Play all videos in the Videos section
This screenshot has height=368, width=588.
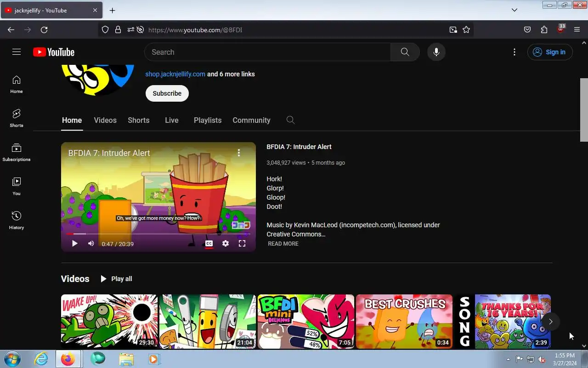click(116, 279)
